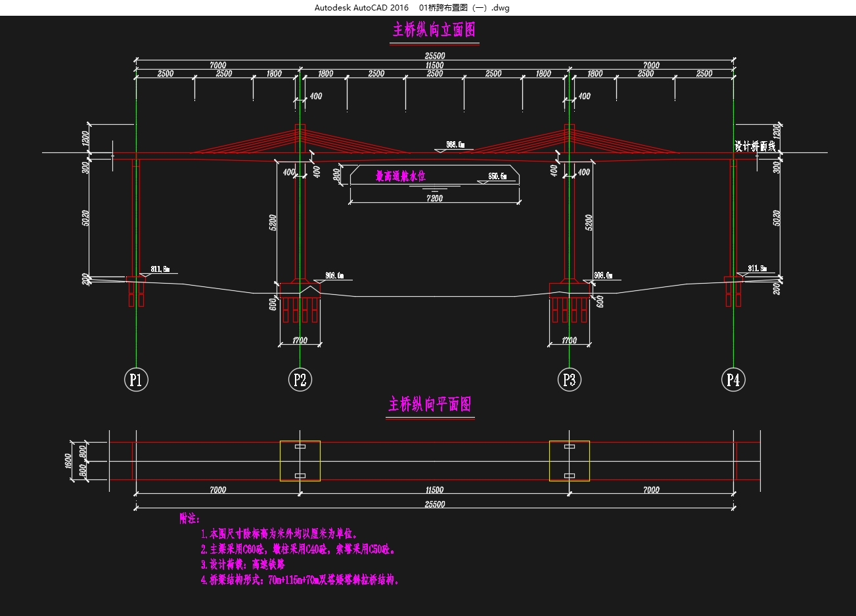This screenshot has width=856, height=616.
Task: Click the 800 clearance height dimension
Action: pos(337,175)
